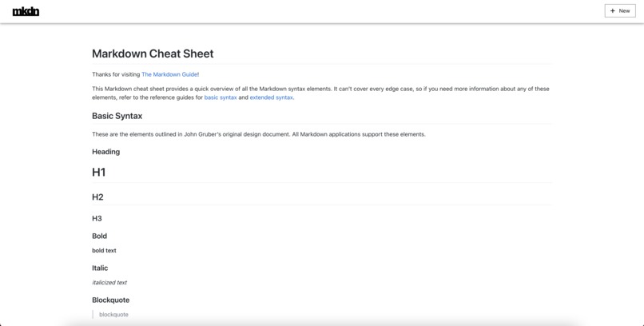Click the 'Thanks for visiting' text
Screen dimensions: 644x326
click(116, 74)
